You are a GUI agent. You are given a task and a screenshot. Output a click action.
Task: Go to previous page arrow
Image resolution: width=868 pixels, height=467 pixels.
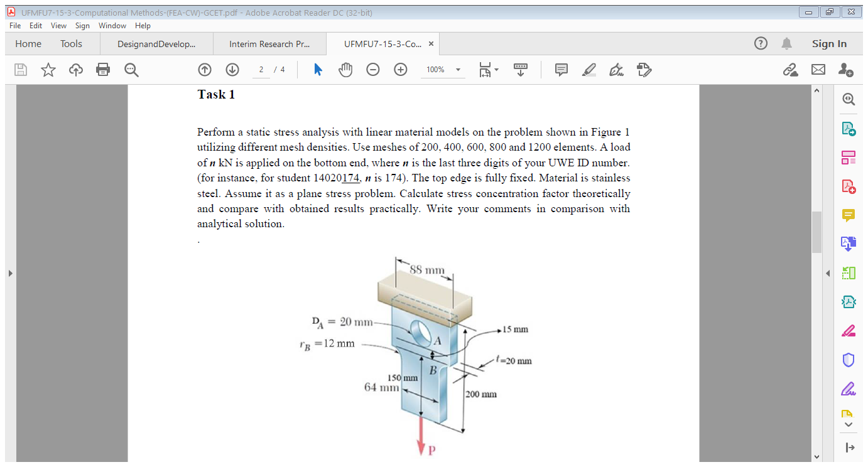205,70
